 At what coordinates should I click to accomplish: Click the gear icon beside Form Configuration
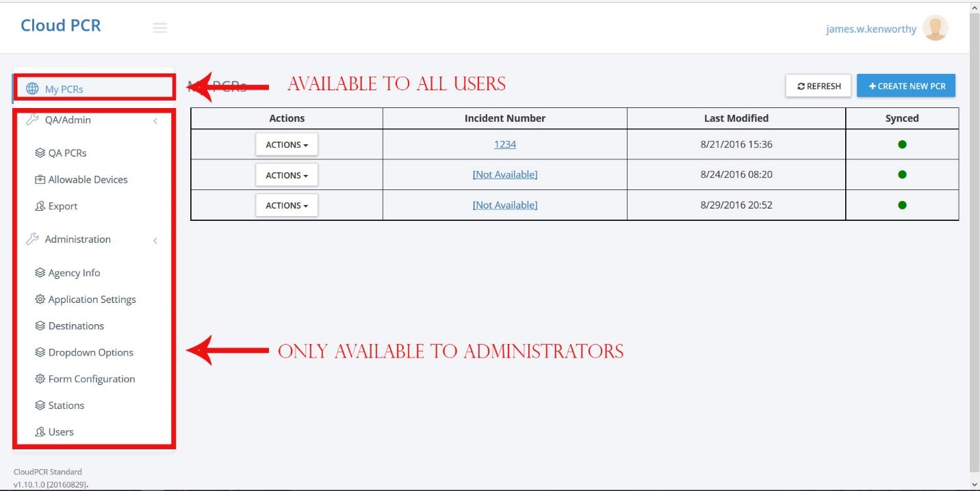tap(40, 379)
